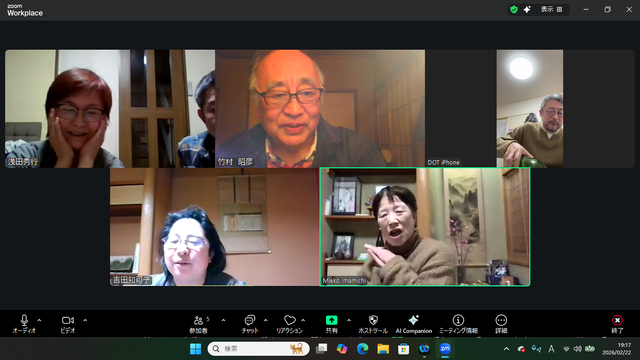Minimize the Zoom Workplace window
Image resolution: width=640 pixels, height=360 pixels.
(586, 9)
